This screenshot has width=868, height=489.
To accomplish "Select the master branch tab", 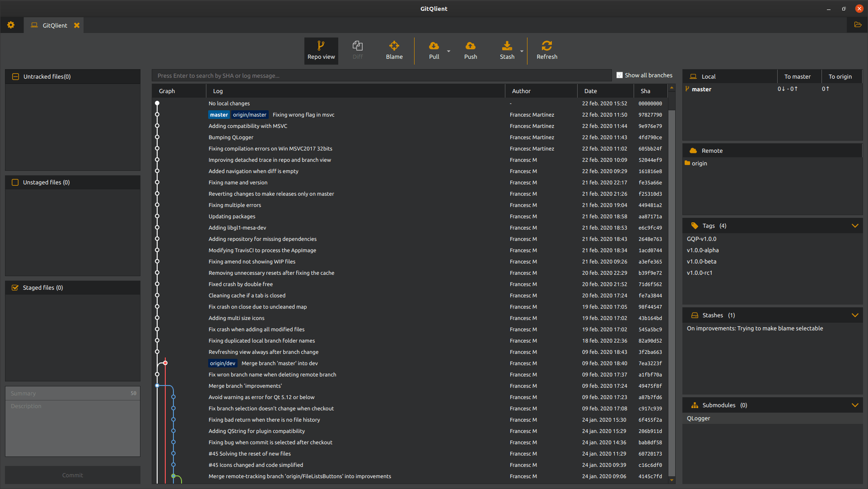I will pos(704,89).
